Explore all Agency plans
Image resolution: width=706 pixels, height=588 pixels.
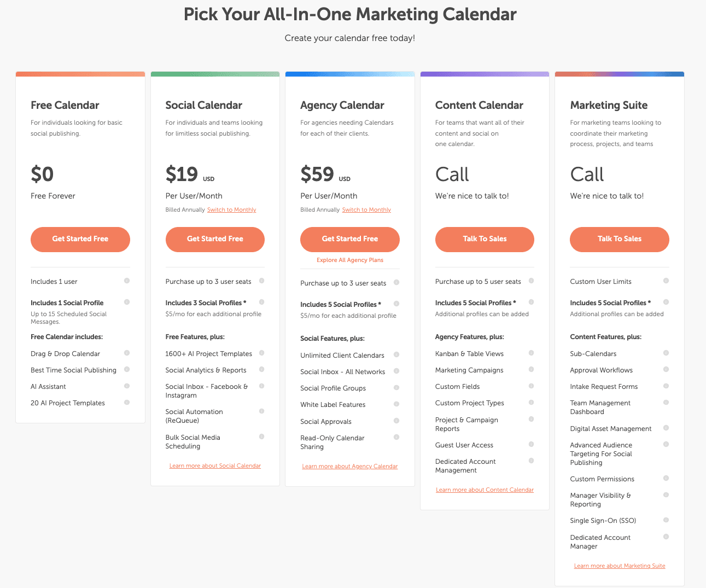[x=349, y=260]
